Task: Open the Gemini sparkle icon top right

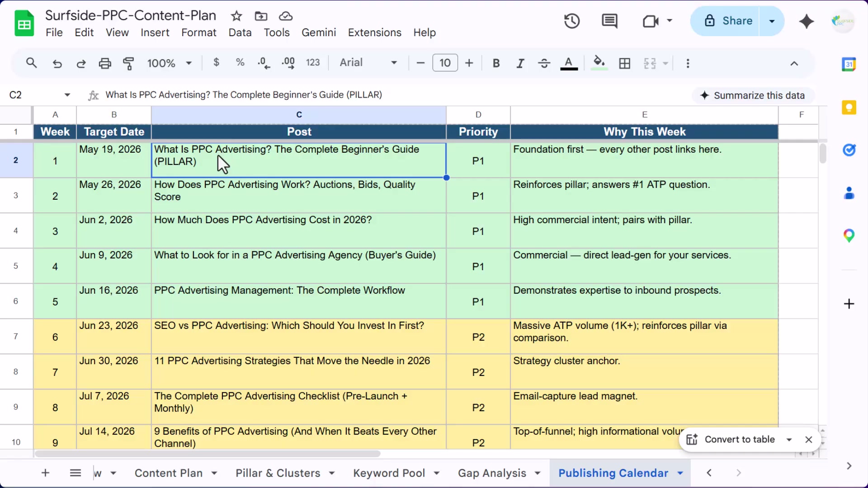Action: 807,21
